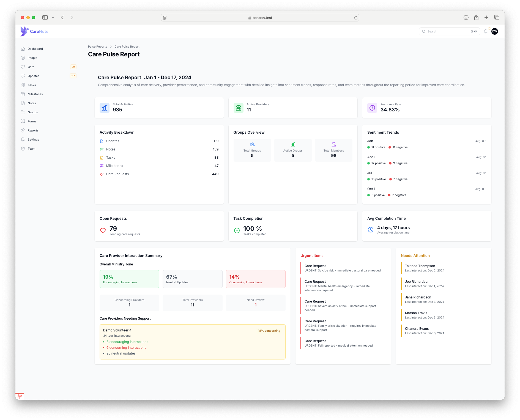This screenshot has height=420, width=520.
Task: Click the Response Rate clock icon
Action: click(372, 108)
